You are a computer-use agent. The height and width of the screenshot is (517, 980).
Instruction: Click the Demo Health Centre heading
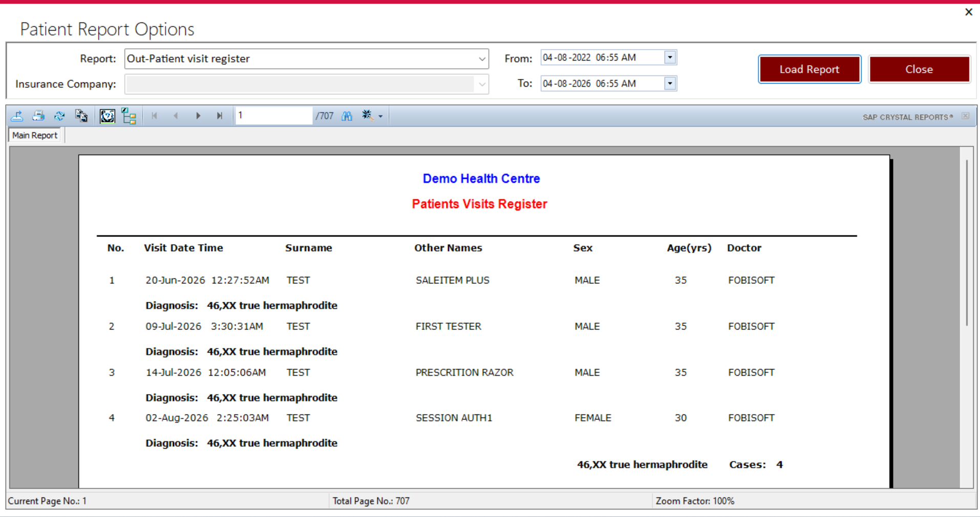481,179
